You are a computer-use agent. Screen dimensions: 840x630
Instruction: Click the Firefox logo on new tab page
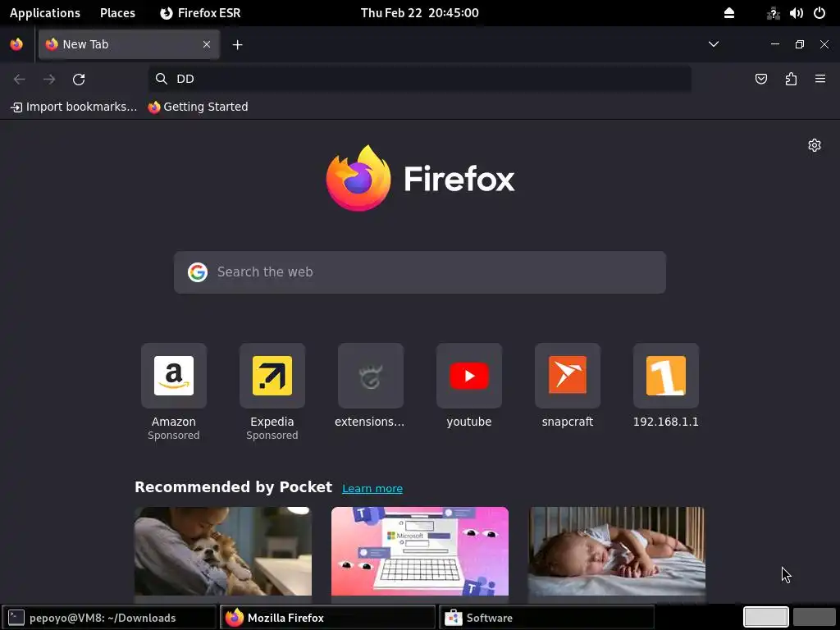(x=420, y=178)
